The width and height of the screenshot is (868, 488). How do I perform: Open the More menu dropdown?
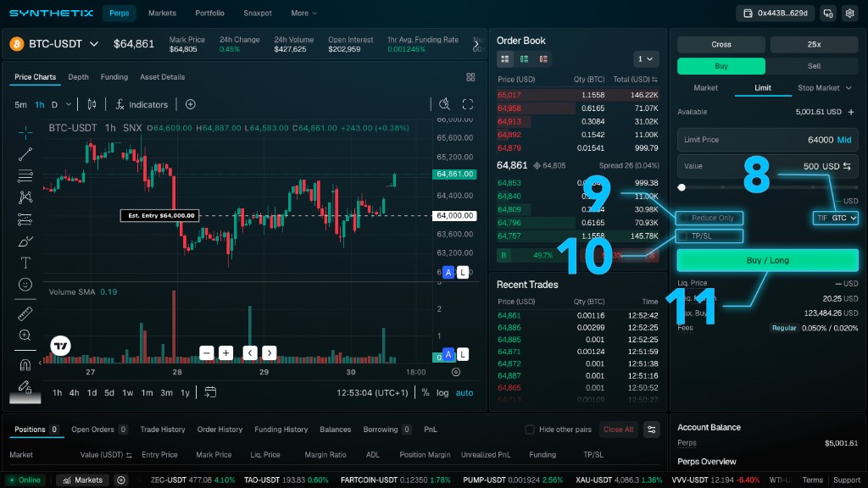304,14
